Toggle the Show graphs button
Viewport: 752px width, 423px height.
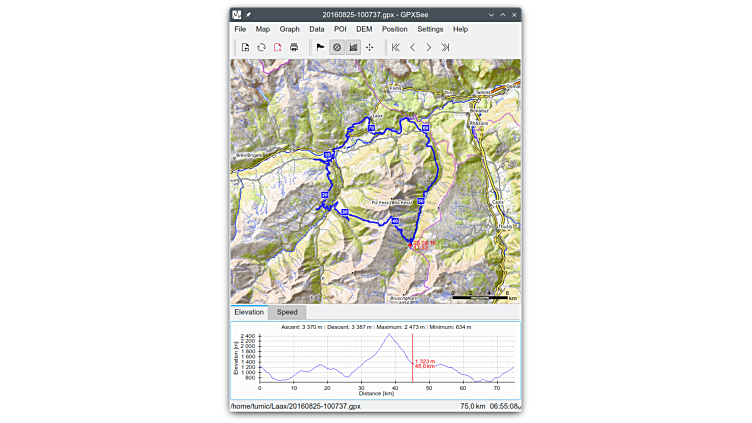coord(353,47)
